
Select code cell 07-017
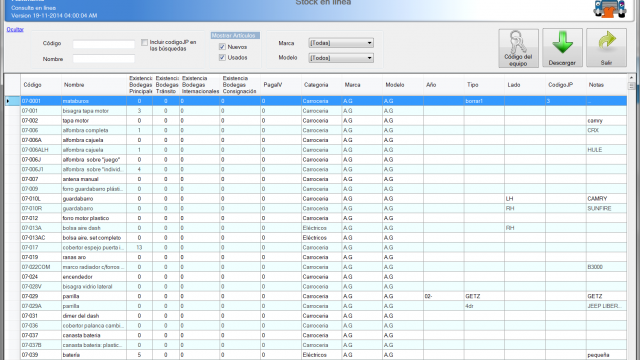[x=41, y=247]
